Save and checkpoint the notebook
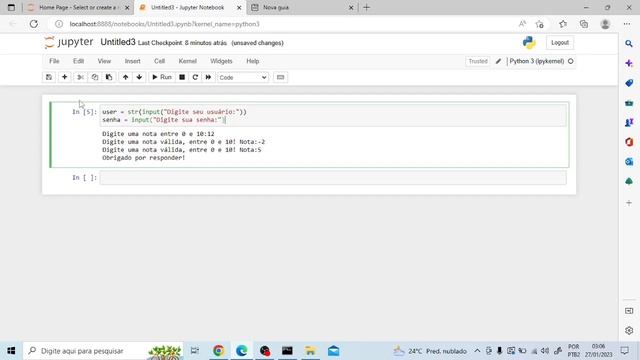The image size is (640, 360). pyautogui.click(x=49, y=77)
